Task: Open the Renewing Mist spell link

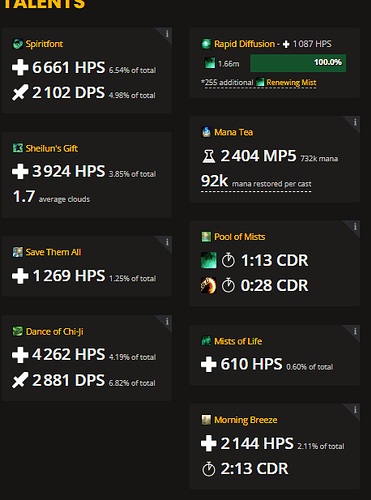Action: pos(291,82)
